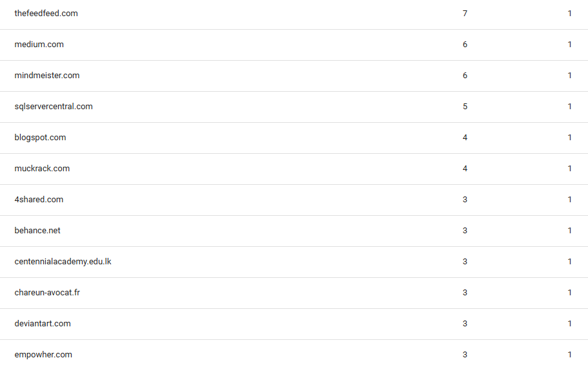Viewport: 588px width, 369px height.
Task: Select the behance.net row
Action: 37,231
